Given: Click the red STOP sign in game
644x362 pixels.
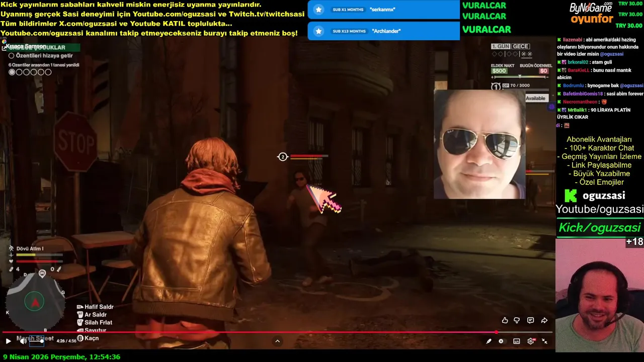Looking at the screenshot, I should coord(76,141).
